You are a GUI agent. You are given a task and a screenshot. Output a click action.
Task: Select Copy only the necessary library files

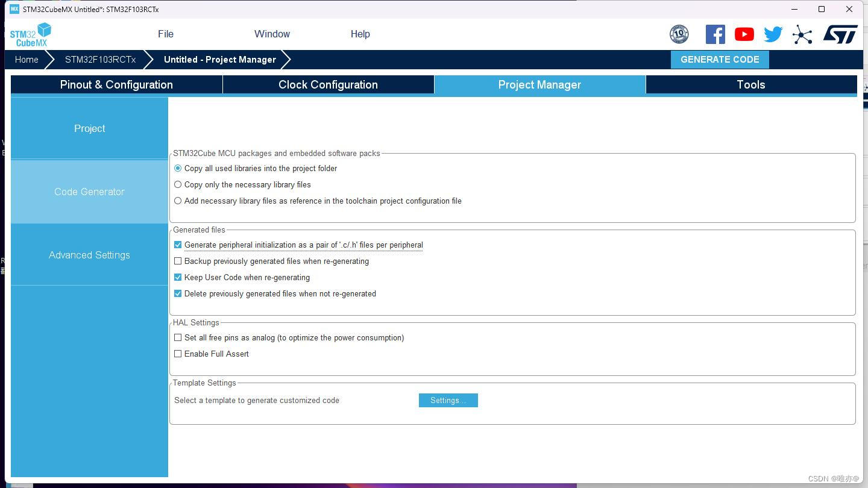click(x=178, y=184)
